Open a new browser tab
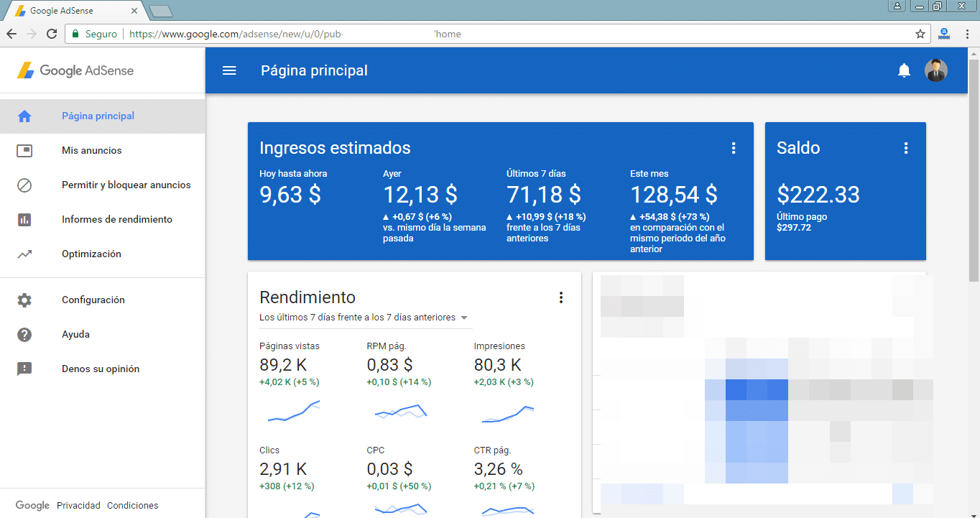 click(x=161, y=11)
